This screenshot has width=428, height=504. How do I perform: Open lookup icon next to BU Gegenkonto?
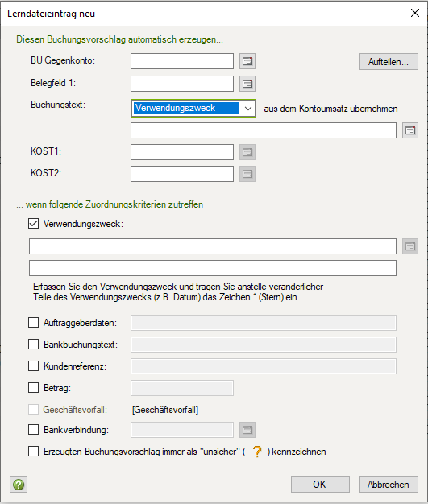[x=247, y=61]
